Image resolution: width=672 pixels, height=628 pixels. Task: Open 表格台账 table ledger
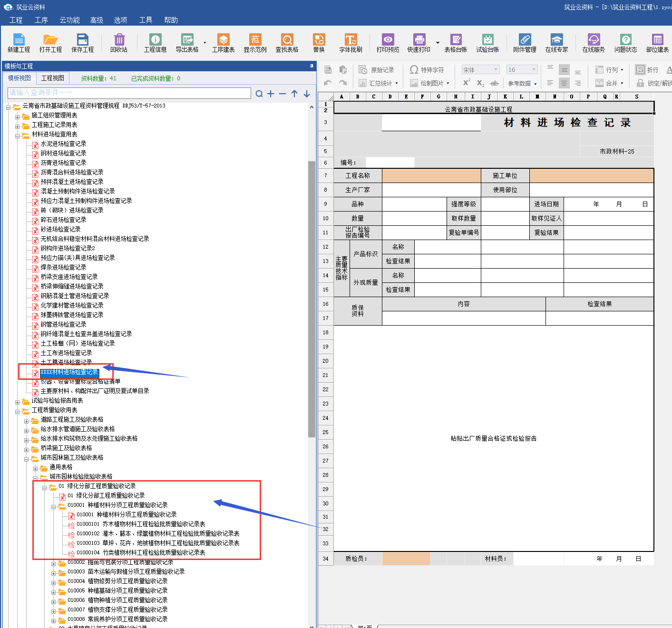click(456, 43)
